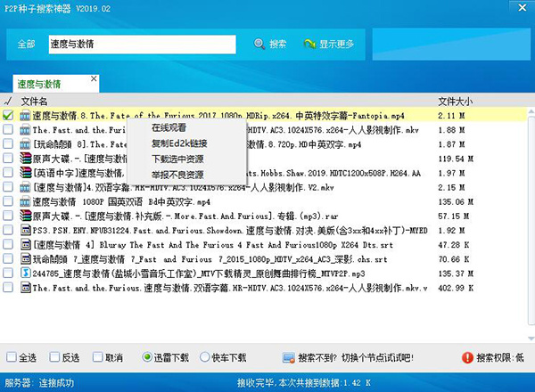Click the archive icon of 原声大碟 补充版 rar
535x392 pixels.
[x=25, y=216]
